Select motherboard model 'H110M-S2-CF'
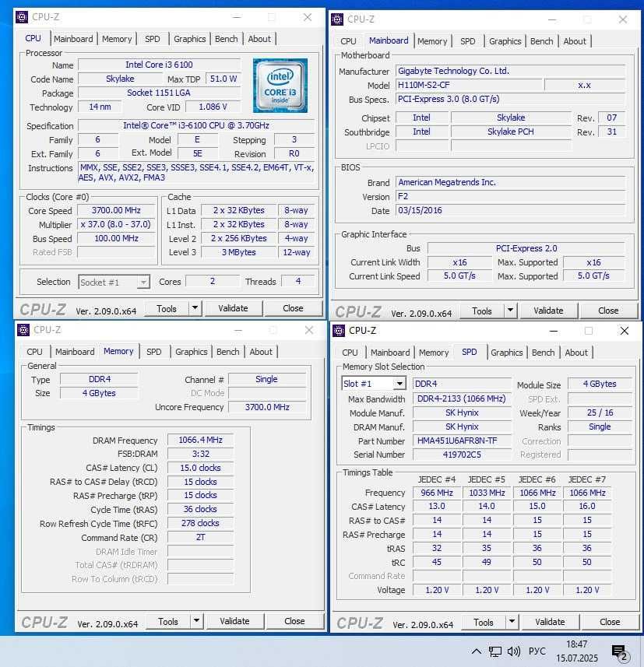This screenshot has height=667, width=644. click(x=469, y=85)
